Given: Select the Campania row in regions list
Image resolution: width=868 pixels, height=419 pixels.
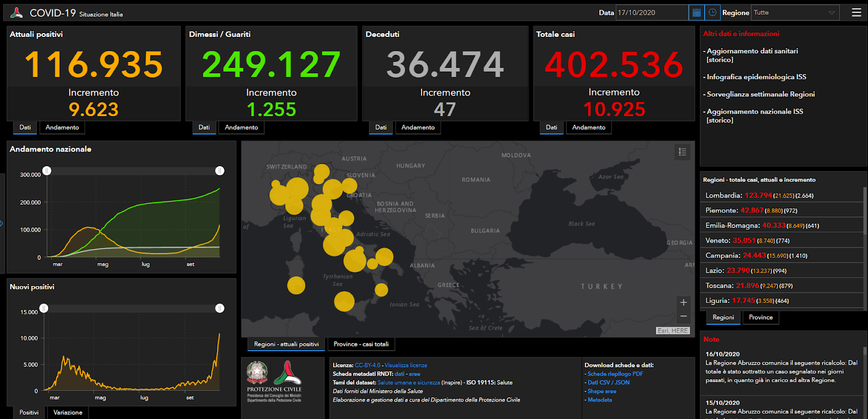Looking at the screenshot, I should 782,255.
